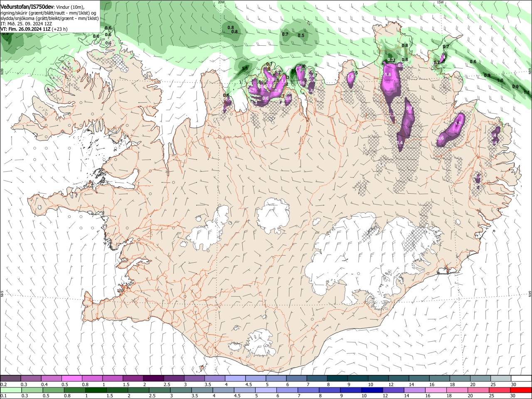
Task: Click the 'slydda/snjókoma (grátt/bleikt/grænt - mm/1klst)' line
Action: [x=50, y=18]
